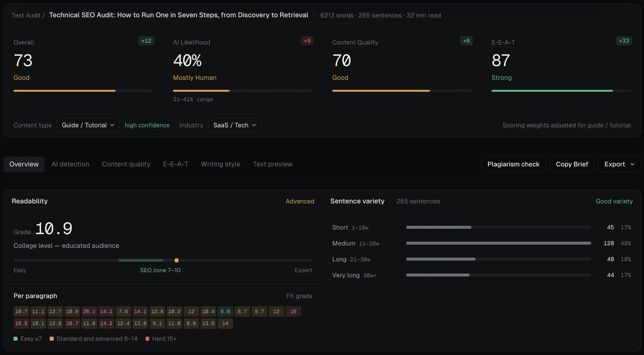Run the Plagiarism check

coord(513,164)
